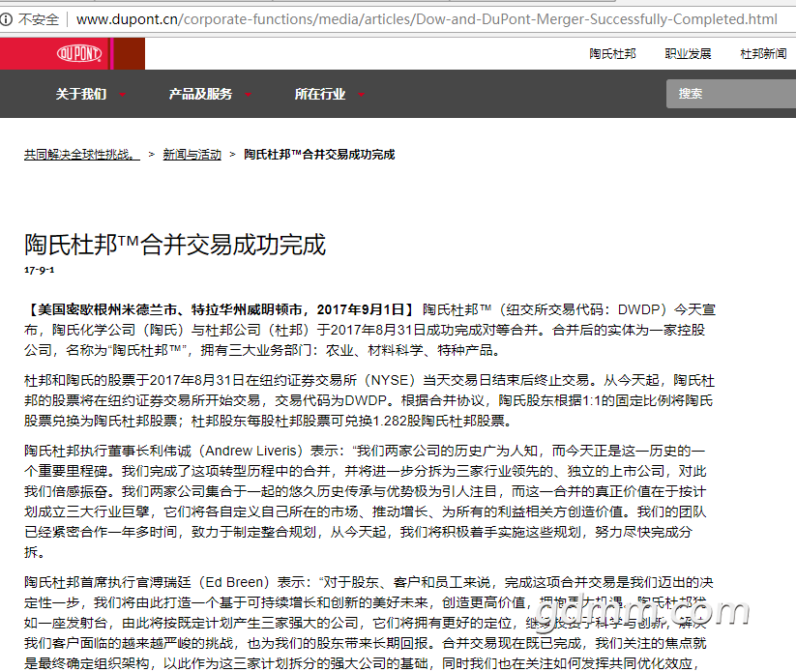Click the article headline 陶氏杜邦™合并交易成功完成
Image resolution: width=796 pixels, height=672 pixels.
tap(175, 245)
